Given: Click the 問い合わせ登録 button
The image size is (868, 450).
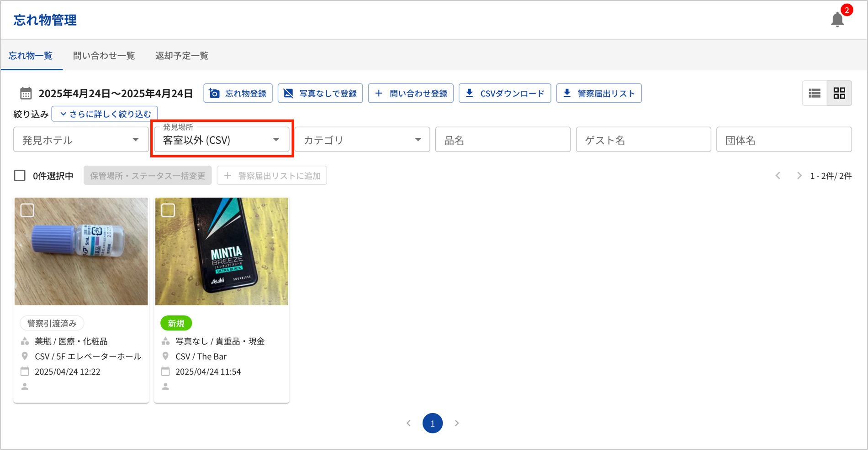Looking at the screenshot, I should (411, 94).
